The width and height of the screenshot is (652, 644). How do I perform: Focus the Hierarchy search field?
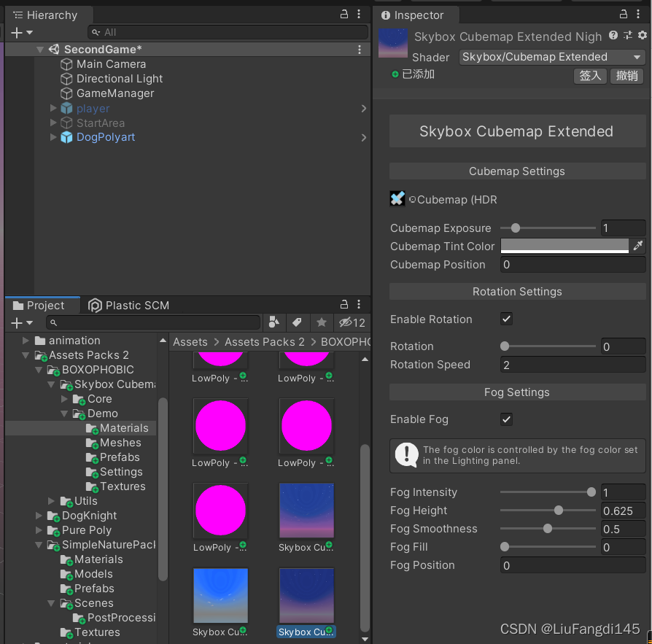click(228, 32)
